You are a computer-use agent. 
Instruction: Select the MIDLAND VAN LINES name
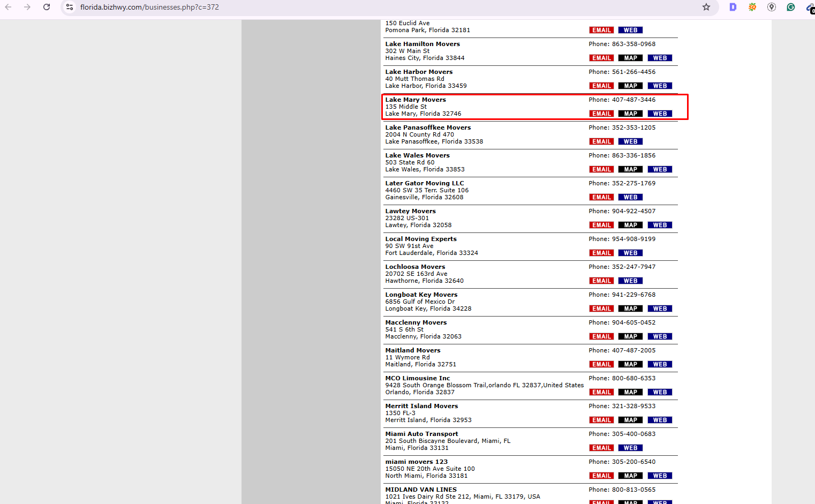click(x=421, y=490)
